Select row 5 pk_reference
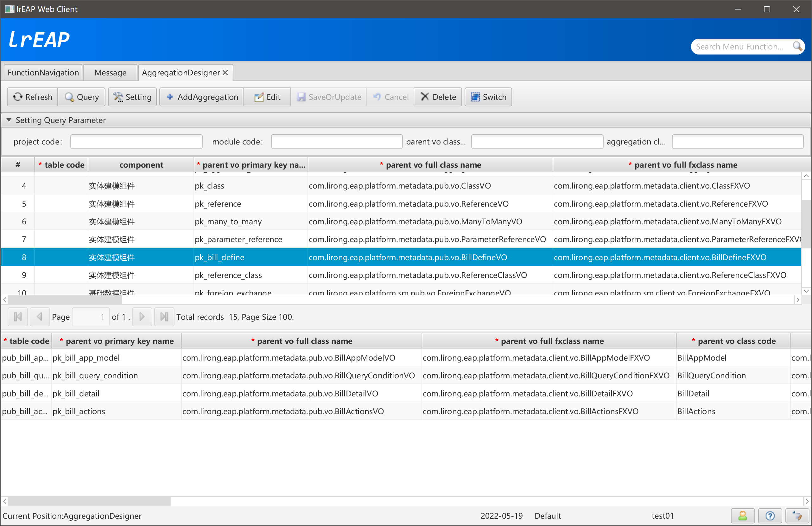This screenshot has height=526, width=812. (x=401, y=204)
